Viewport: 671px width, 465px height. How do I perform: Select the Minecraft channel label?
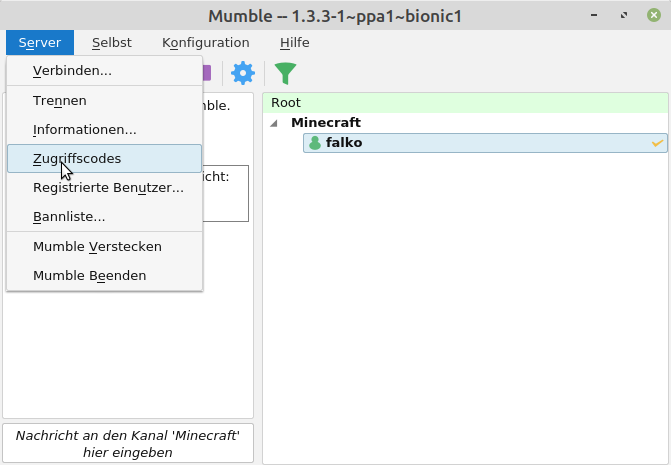pos(326,123)
